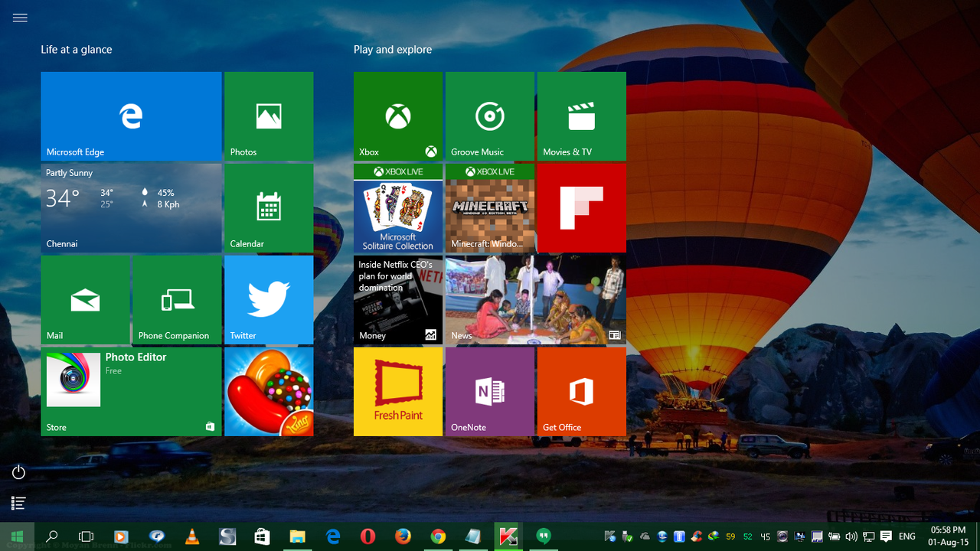Open the Minecraft Windows 10 tile
The height and width of the screenshot is (551, 980).
[490, 208]
